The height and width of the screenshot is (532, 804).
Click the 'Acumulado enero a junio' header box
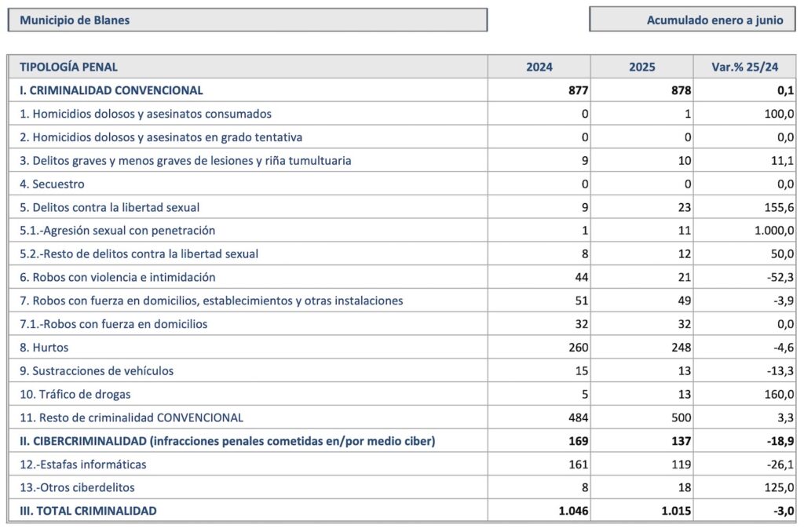[x=693, y=20]
